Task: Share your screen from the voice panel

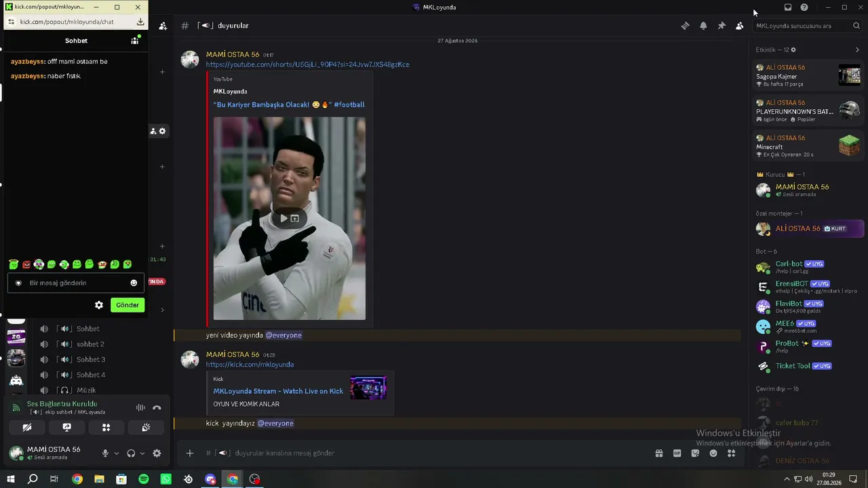Action: click(66, 428)
